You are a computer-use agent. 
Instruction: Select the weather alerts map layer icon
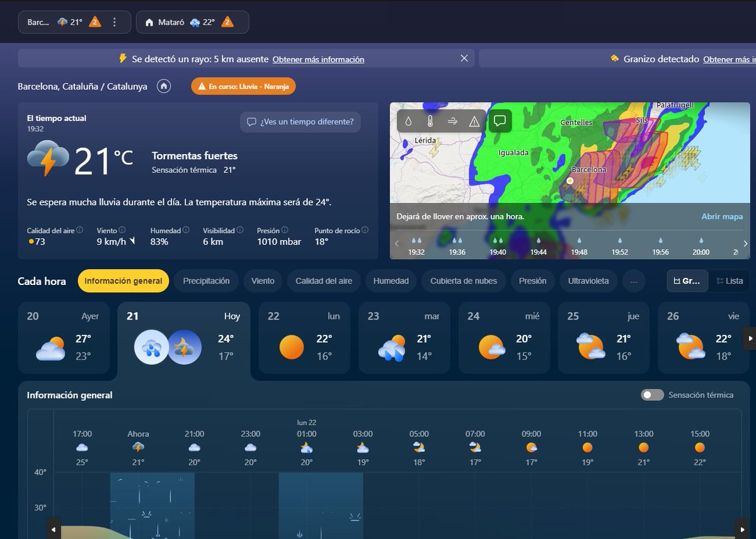[474, 121]
